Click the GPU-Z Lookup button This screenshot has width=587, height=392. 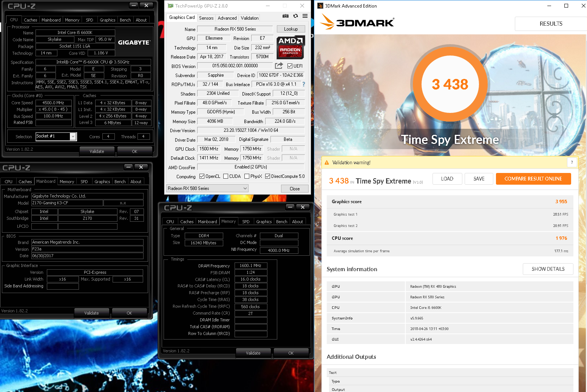(291, 29)
